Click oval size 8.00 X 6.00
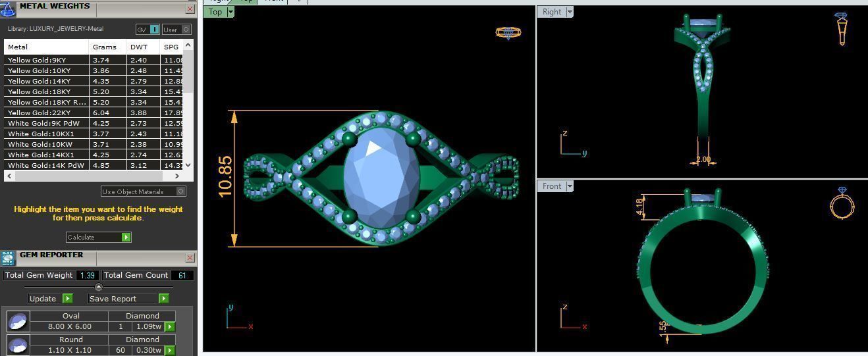The width and height of the screenshot is (868, 356). coord(70,326)
